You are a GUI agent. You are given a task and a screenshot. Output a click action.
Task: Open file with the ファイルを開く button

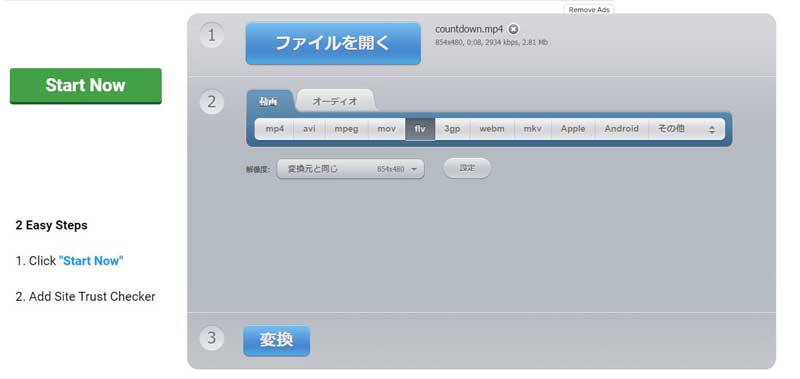(x=333, y=43)
